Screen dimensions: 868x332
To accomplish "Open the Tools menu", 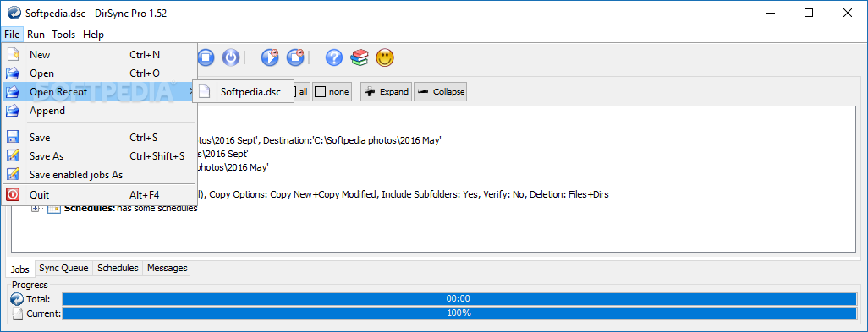I will pyautogui.click(x=63, y=35).
